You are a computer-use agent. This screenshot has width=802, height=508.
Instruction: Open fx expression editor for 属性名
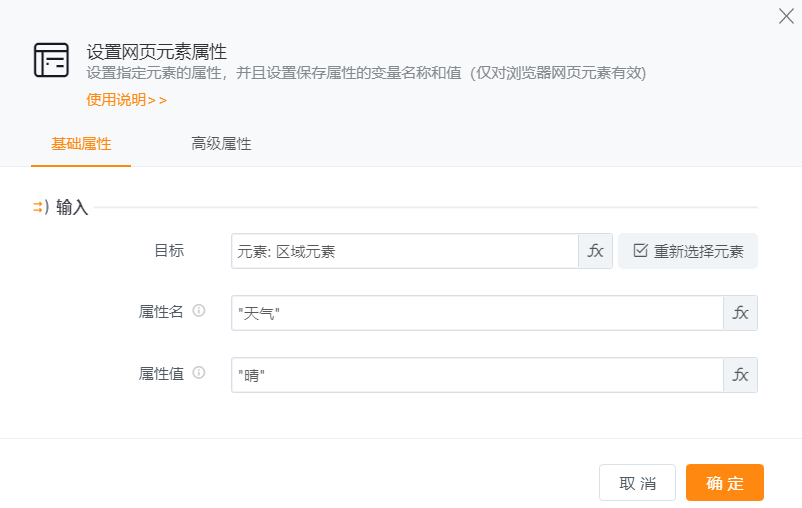pyautogui.click(x=740, y=313)
